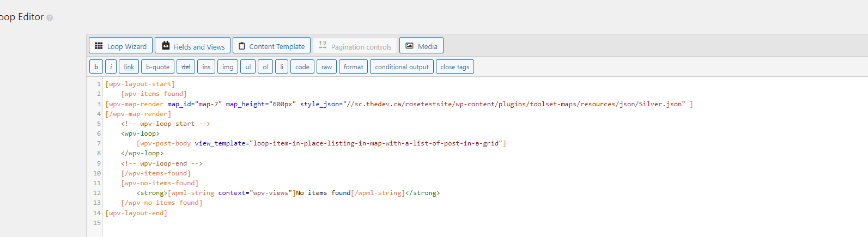Insert blockquote with b-quote button
Screen dimensions: 868x237
pyautogui.click(x=157, y=66)
